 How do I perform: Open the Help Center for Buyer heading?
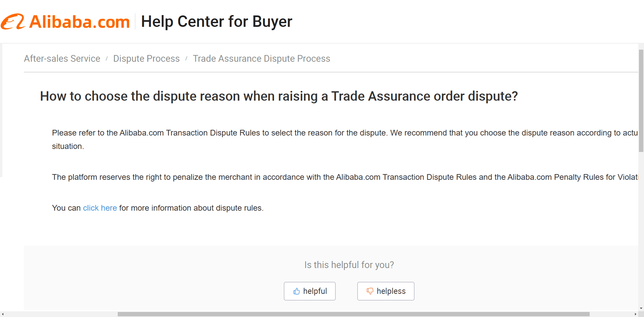point(217,22)
